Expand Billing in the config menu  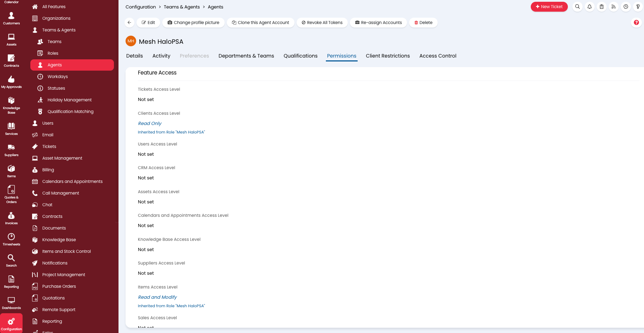(72, 170)
